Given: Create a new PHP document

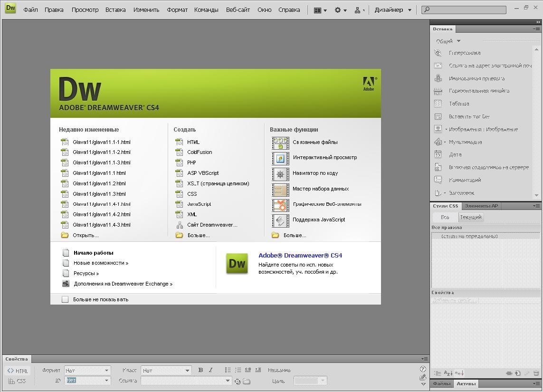Looking at the screenshot, I should click(191, 163).
